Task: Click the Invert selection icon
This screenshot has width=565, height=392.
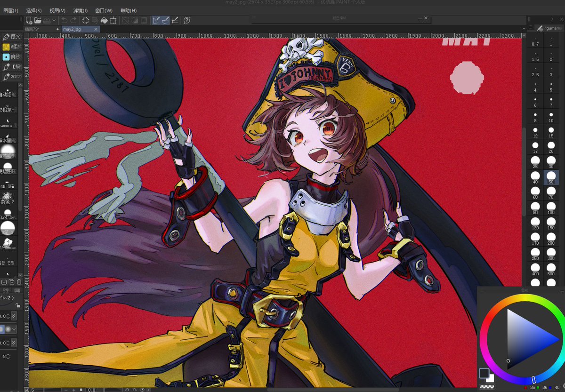Action: pos(135,20)
